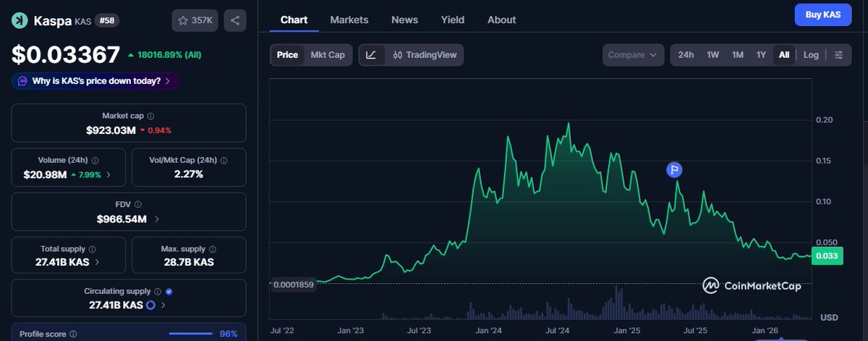Select All time range
868x341 pixels.
coord(784,55)
